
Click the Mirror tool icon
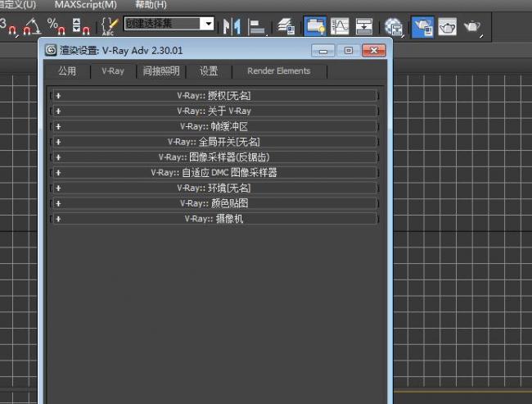(232, 26)
